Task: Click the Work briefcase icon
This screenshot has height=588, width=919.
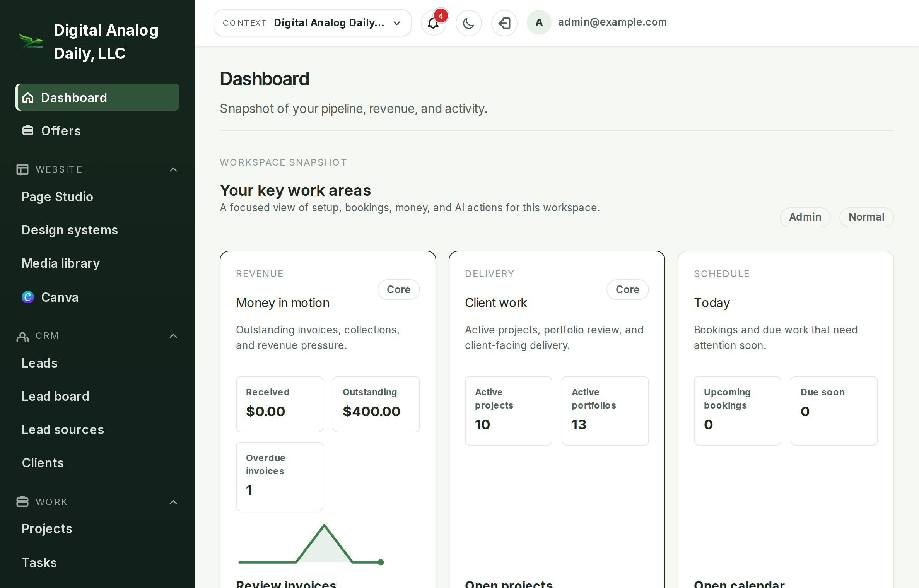Action: (22, 502)
